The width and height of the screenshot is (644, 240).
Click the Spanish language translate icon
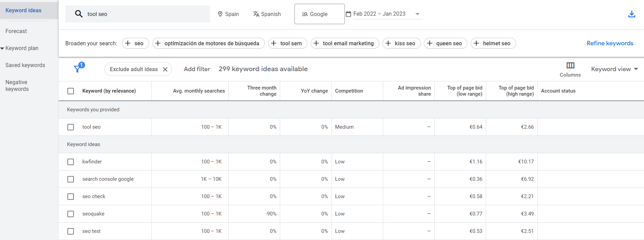click(x=256, y=14)
